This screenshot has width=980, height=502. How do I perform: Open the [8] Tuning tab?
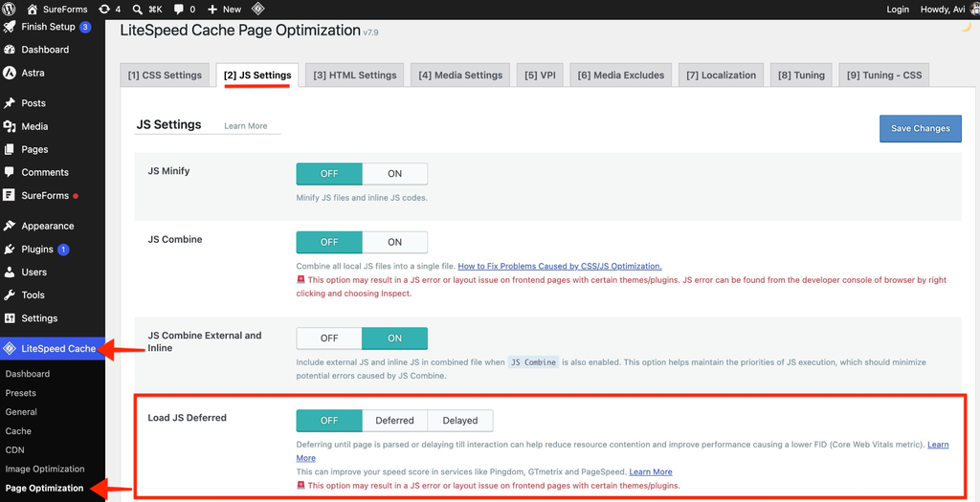point(801,75)
